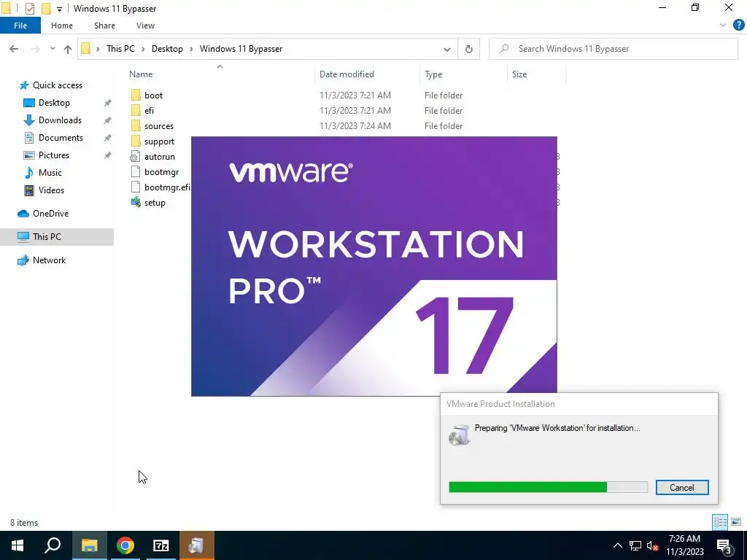Select the bootmgr file
The width and height of the screenshot is (747, 560).
161,172
